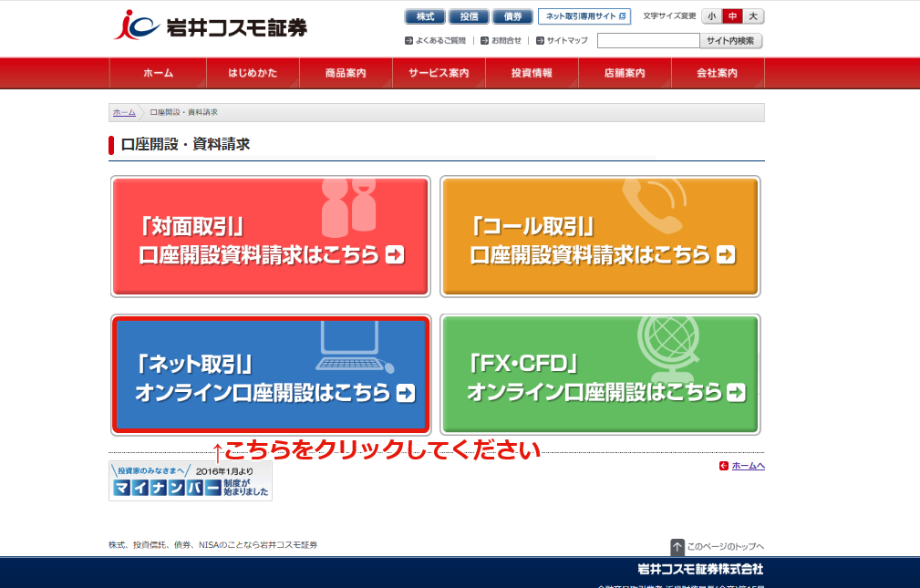
Task: Click the このページのトップへ link
Action: pos(718,546)
